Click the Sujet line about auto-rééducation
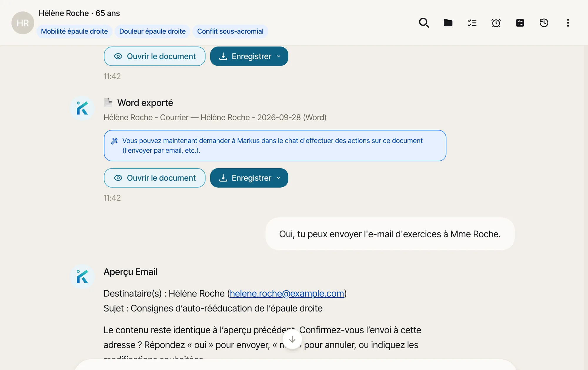Screen dimensions: 588x370 (x=213, y=308)
